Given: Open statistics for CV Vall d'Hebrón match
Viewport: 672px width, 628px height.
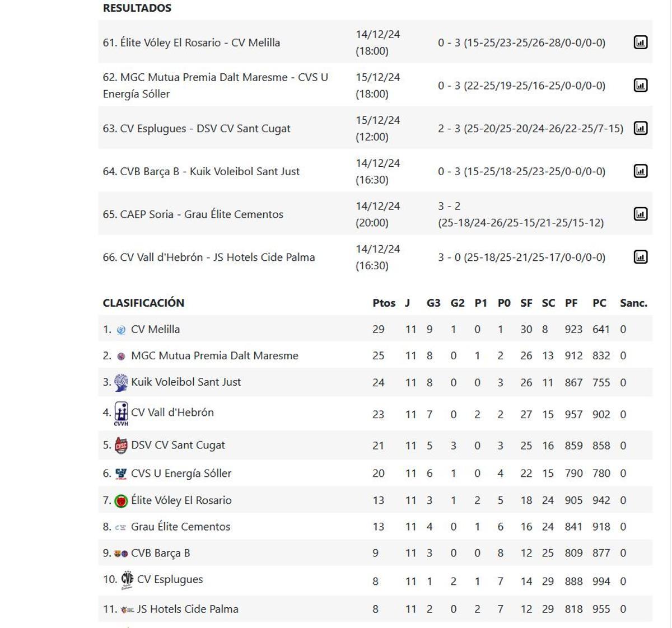Looking at the screenshot, I should 640,257.
